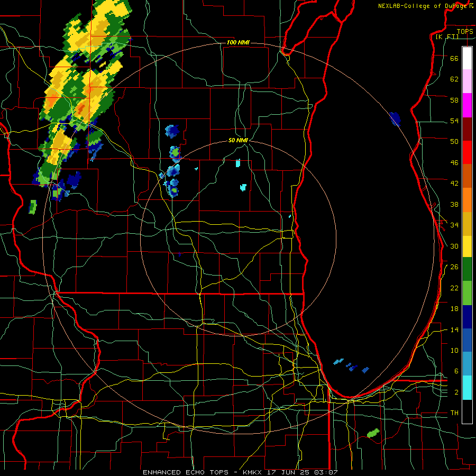Pick the dark orange legend swatch

pyautogui.click(x=467, y=176)
